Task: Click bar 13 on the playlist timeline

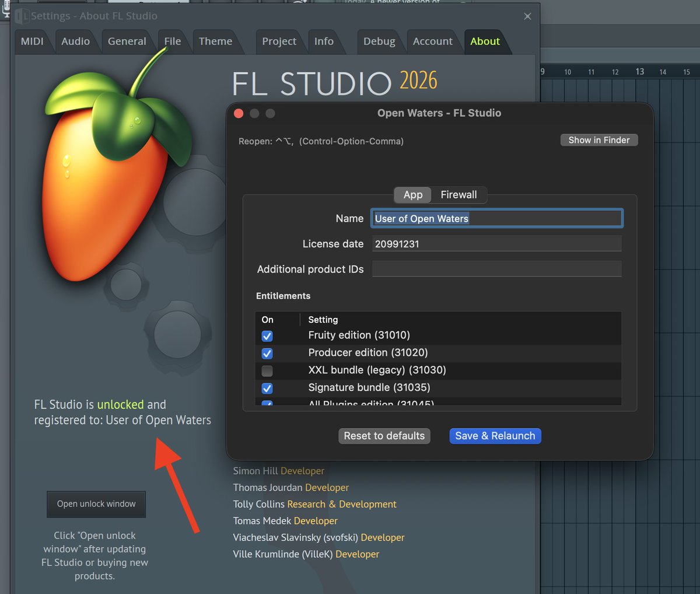Action: pyautogui.click(x=640, y=71)
